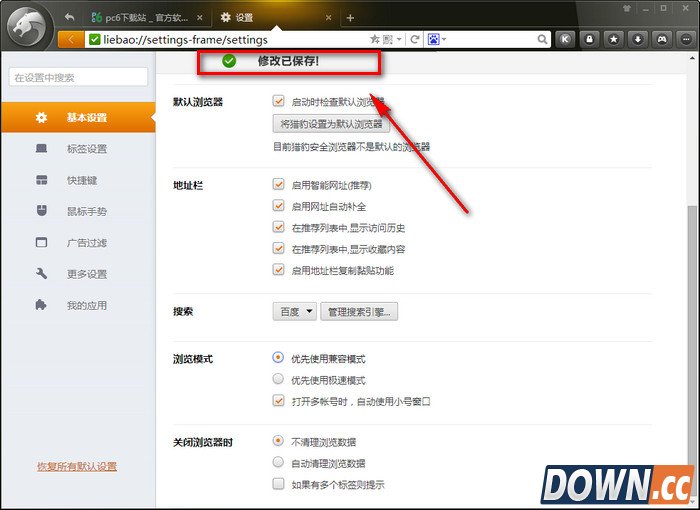
Task: Click the gamepad toolbar button
Action: 662,39
